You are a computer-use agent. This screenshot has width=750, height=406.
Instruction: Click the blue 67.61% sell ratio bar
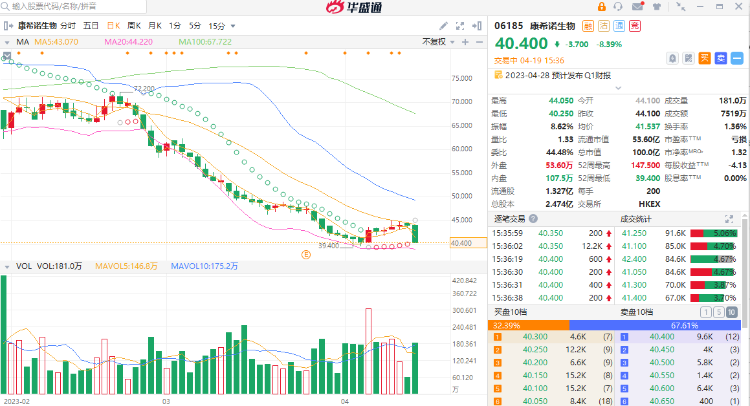point(655,325)
